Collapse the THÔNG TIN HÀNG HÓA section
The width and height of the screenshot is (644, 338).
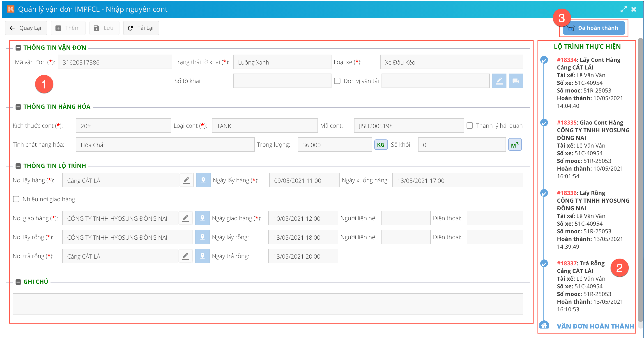point(18,107)
